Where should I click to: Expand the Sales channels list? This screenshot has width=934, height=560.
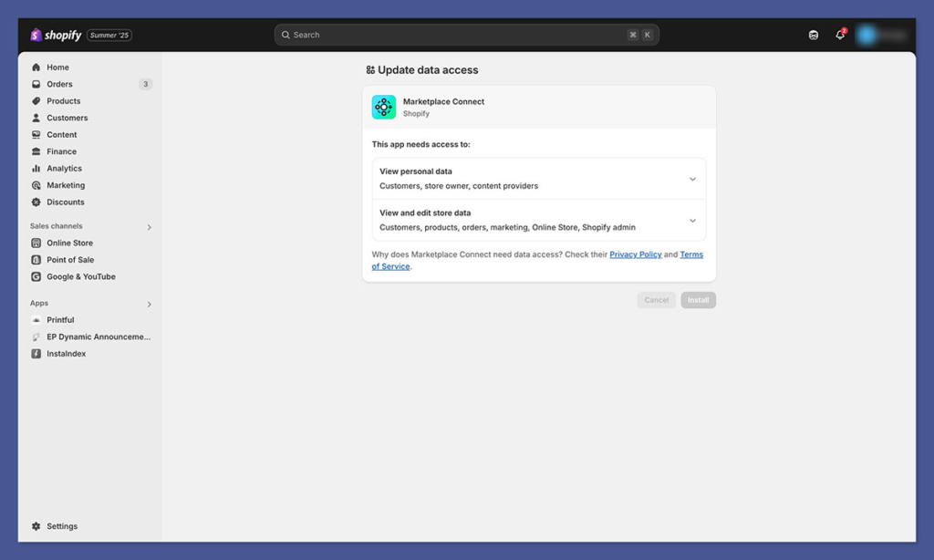coord(149,225)
